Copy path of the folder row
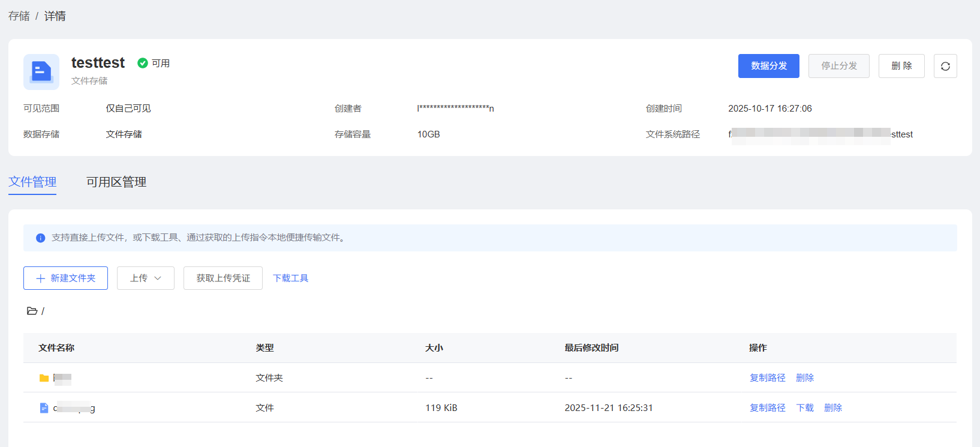Image resolution: width=980 pixels, height=447 pixels. 767,378
